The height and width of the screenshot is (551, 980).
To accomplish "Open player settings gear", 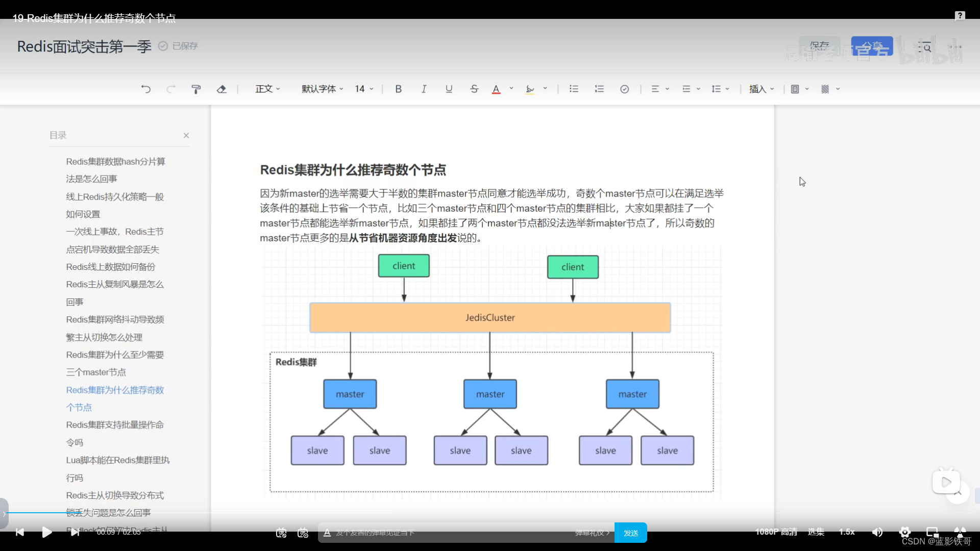I will 905,532.
